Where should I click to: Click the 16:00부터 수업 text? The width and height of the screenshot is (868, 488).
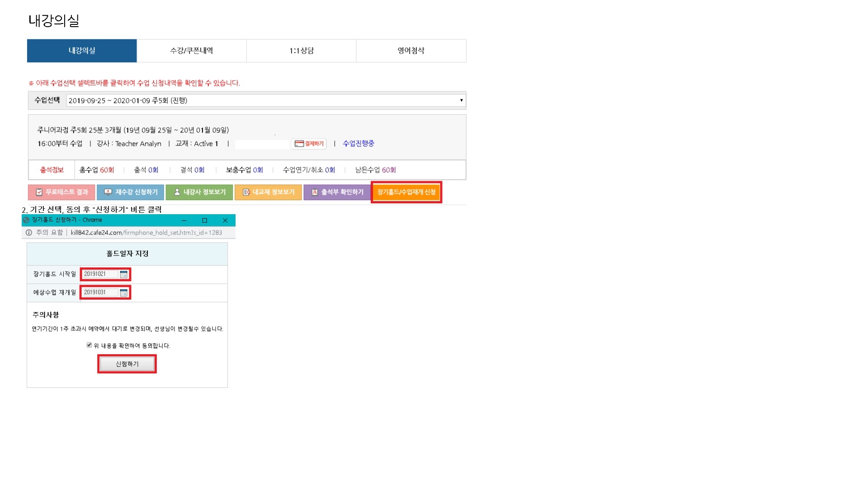60,144
